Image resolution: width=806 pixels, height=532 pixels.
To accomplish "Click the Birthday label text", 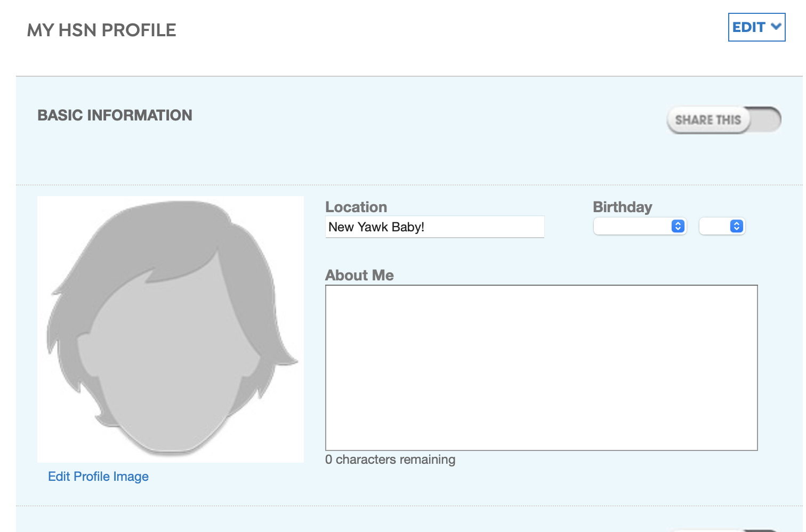I will pyautogui.click(x=622, y=207).
